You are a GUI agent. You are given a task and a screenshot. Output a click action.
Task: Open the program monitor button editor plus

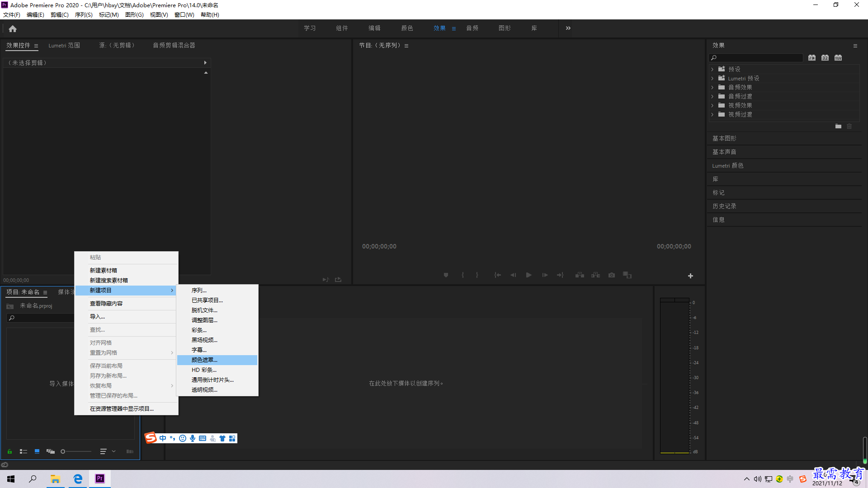pos(690,276)
